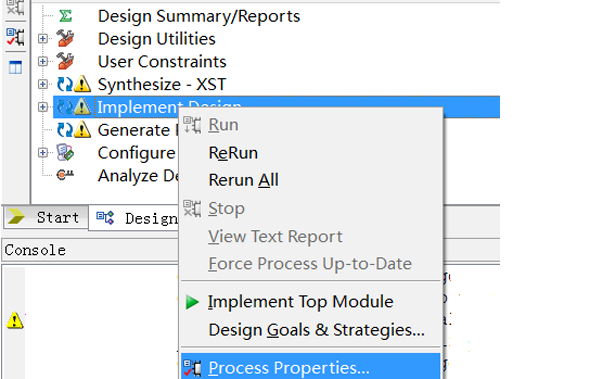Select User Constraints process
Screen dimensions: 600x379
click(162, 62)
